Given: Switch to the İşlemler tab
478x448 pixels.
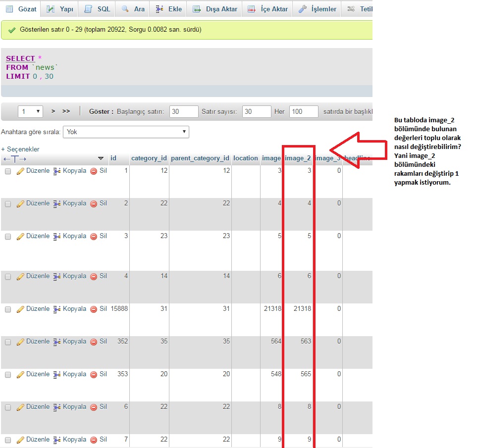Looking at the screenshot, I should (x=318, y=9).
